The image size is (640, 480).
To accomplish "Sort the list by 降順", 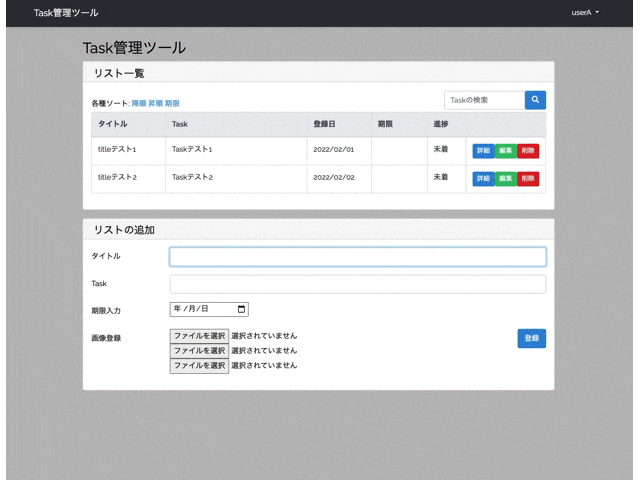I will [139, 103].
